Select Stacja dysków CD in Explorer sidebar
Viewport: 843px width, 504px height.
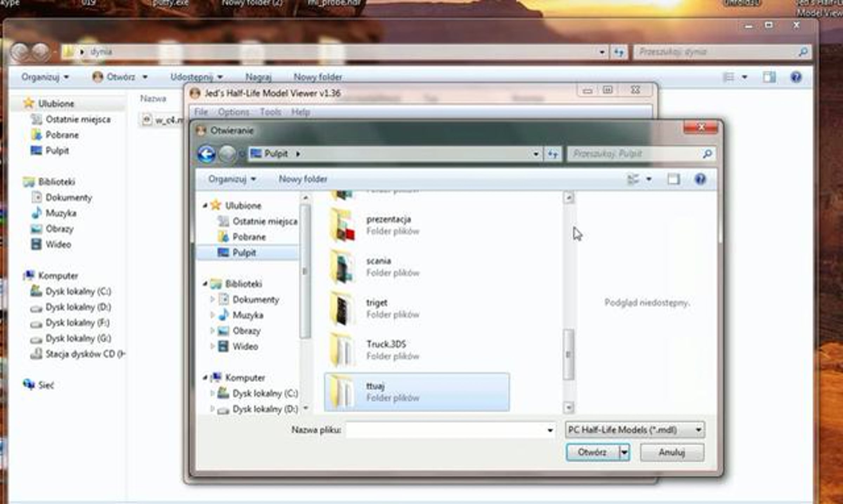78,354
